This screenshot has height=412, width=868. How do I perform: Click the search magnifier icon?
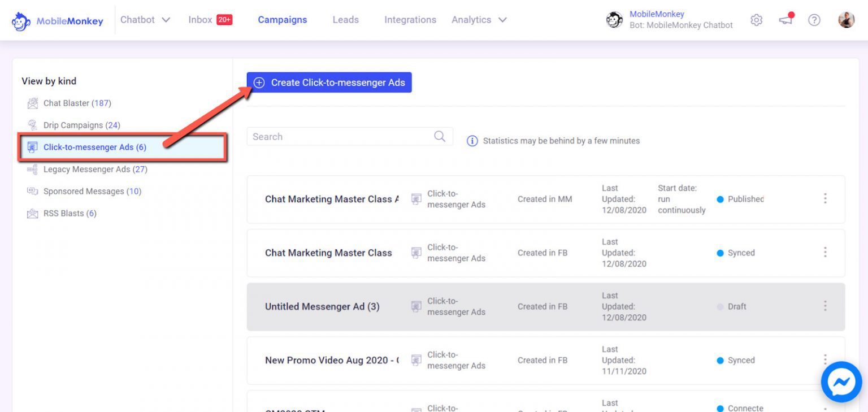[440, 136]
